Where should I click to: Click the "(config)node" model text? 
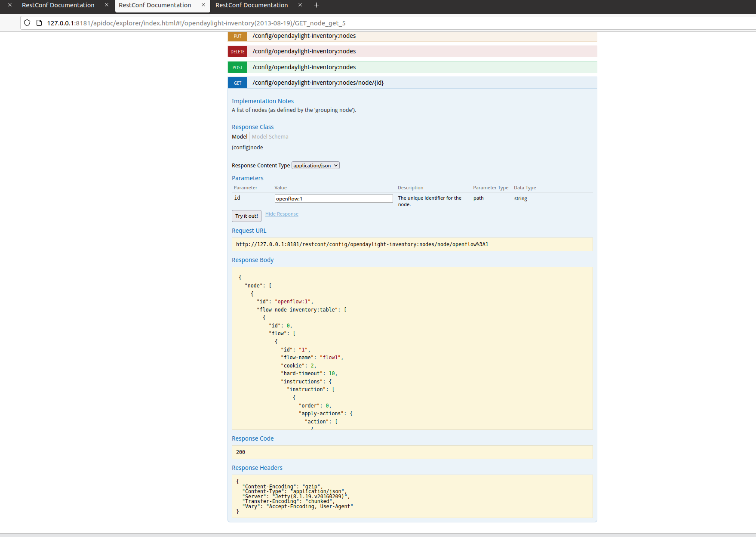click(247, 148)
